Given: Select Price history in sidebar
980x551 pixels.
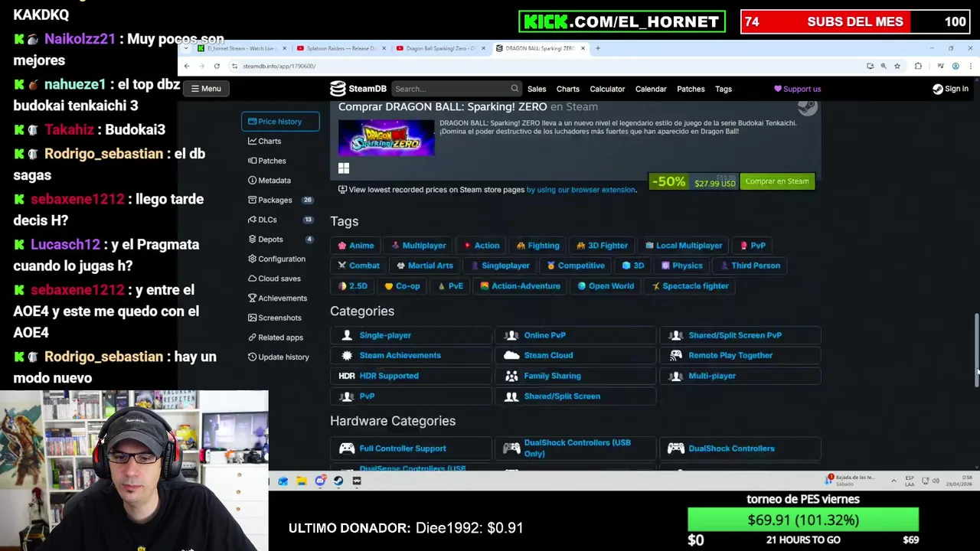Looking at the screenshot, I should point(280,121).
